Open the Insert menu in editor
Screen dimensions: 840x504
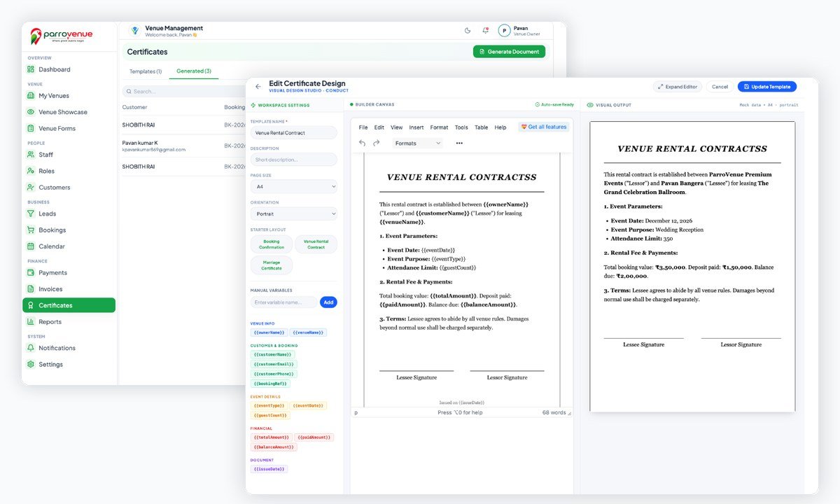pos(416,127)
